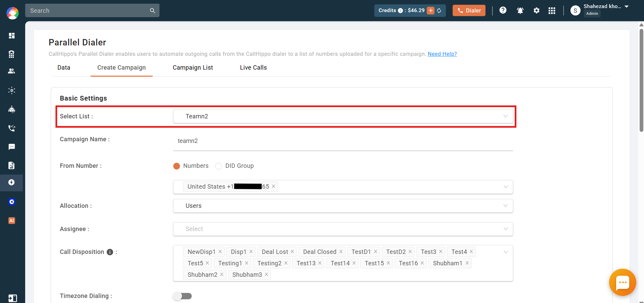Open the live chat widget
This screenshot has width=644, height=303.
623,282
